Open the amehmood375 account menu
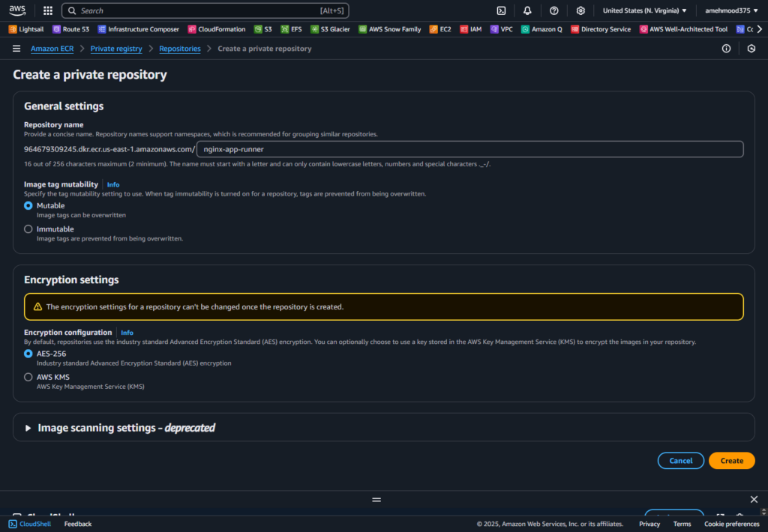This screenshot has height=532, width=768. 731,10
